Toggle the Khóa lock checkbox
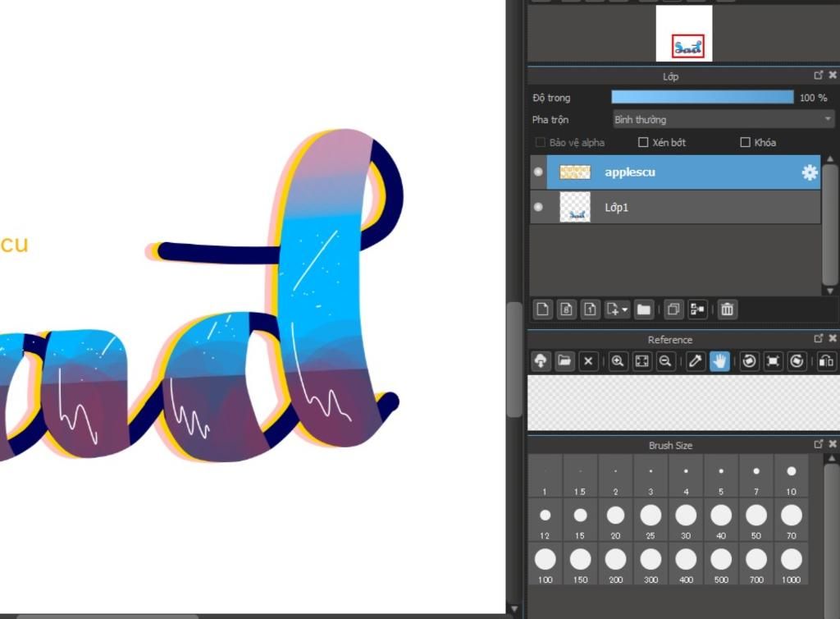Screen dimensions: 840x619 click(745, 142)
